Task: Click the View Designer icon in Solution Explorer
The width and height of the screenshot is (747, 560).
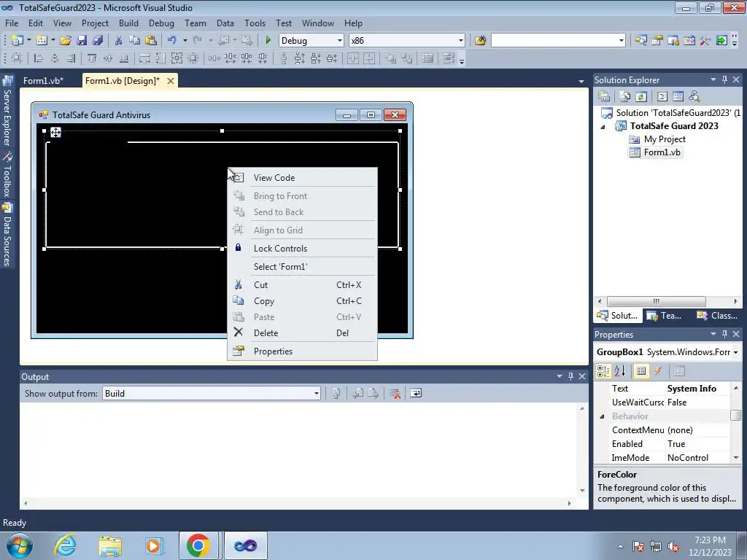Action: (678, 96)
